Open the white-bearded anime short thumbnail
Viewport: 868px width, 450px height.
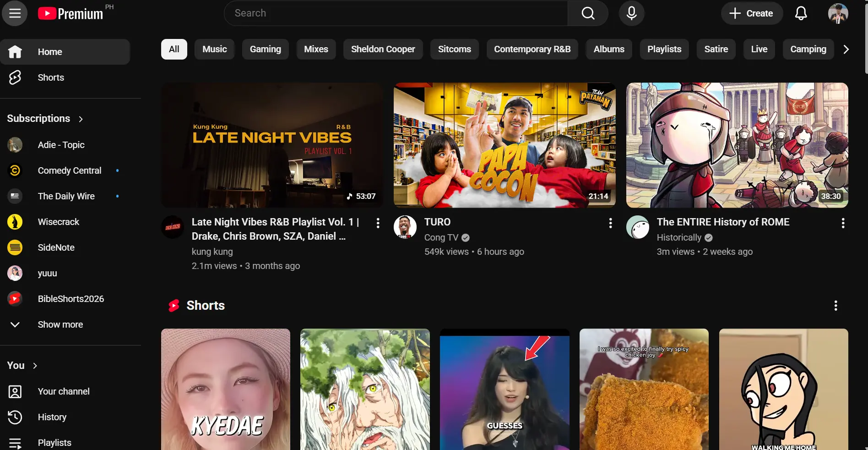coord(365,389)
